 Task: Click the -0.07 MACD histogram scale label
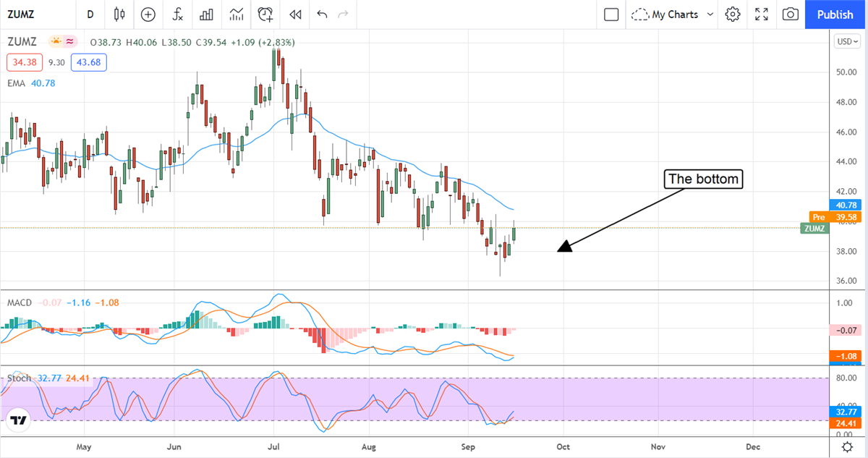click(x=844, y=330)
